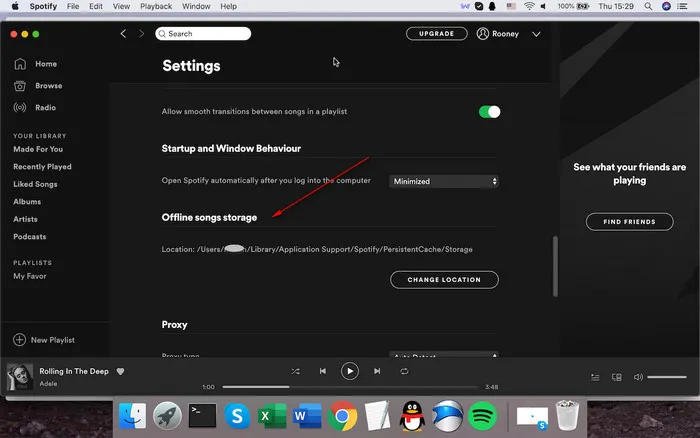Like Rolling In The Deep with heart
This screenshot has width=700, height=438.
pos(121,371)
